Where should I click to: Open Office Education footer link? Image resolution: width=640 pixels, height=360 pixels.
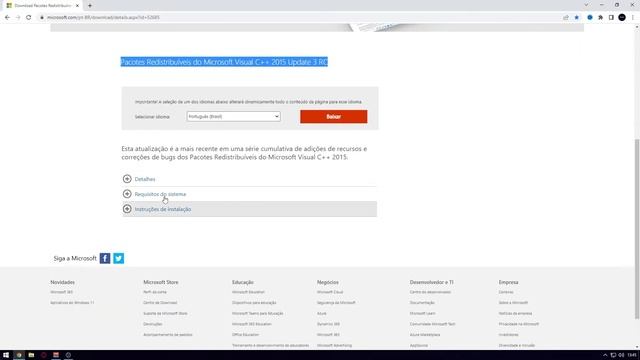click(x=245, y=335)
